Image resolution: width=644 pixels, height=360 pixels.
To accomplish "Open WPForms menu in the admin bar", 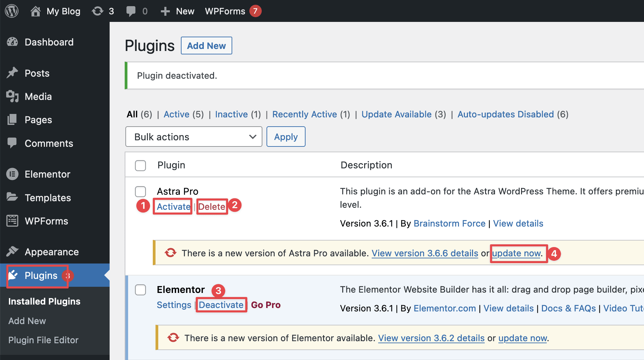I will [x=225, y=11].
